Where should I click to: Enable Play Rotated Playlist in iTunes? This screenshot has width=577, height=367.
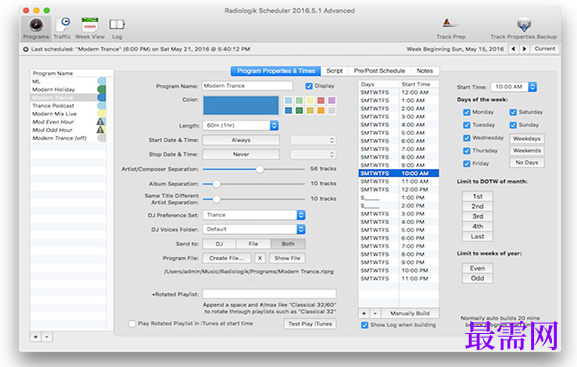point(132,324)
